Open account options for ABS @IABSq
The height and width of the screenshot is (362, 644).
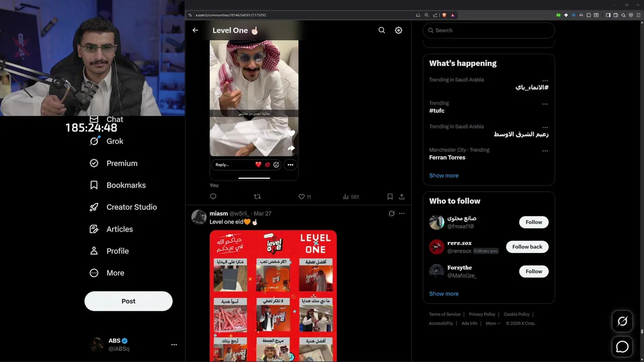(174, 344)
